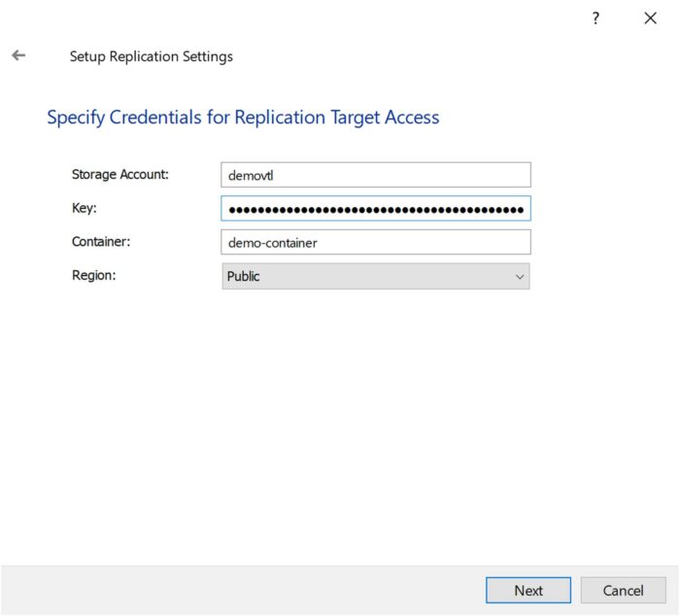Cancel the replication setup wizard
The width and height of the screenshot is (680, 616).
[x=623, y=590]
